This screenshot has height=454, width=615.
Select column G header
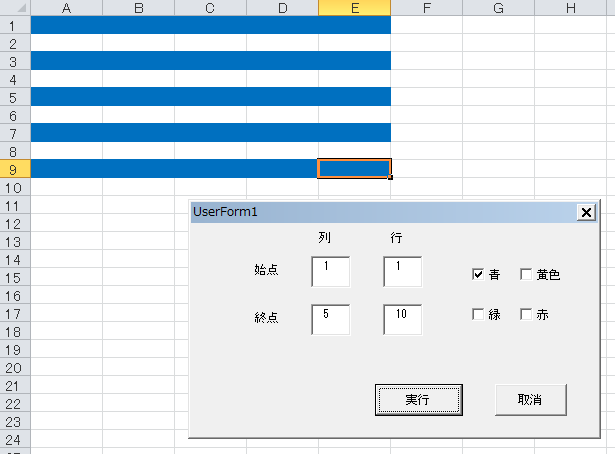click(498, 8)
